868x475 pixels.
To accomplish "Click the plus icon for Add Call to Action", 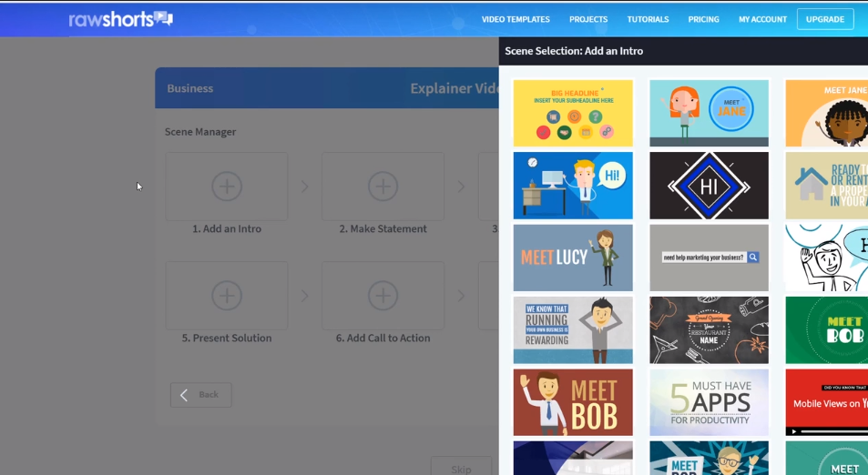I will click(383, 296).
